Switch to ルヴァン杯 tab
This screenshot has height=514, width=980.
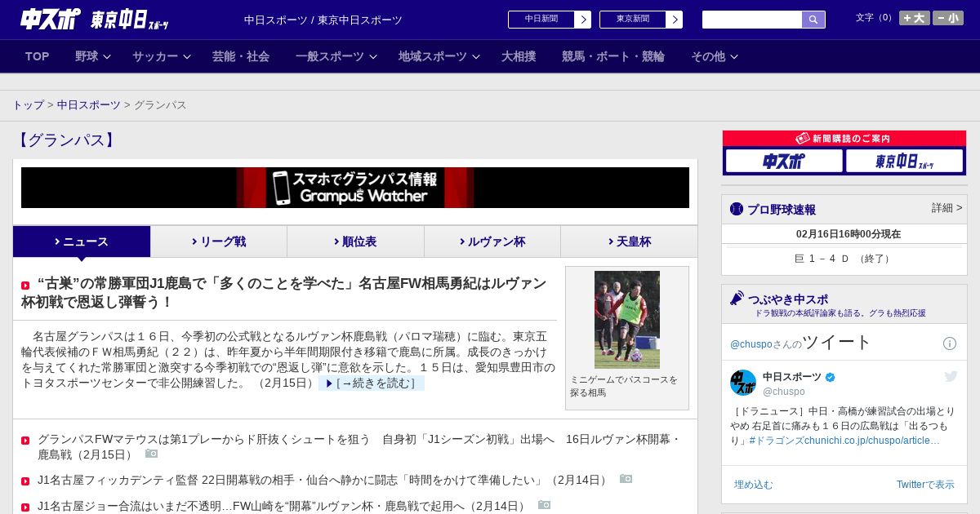click(492, 241)
